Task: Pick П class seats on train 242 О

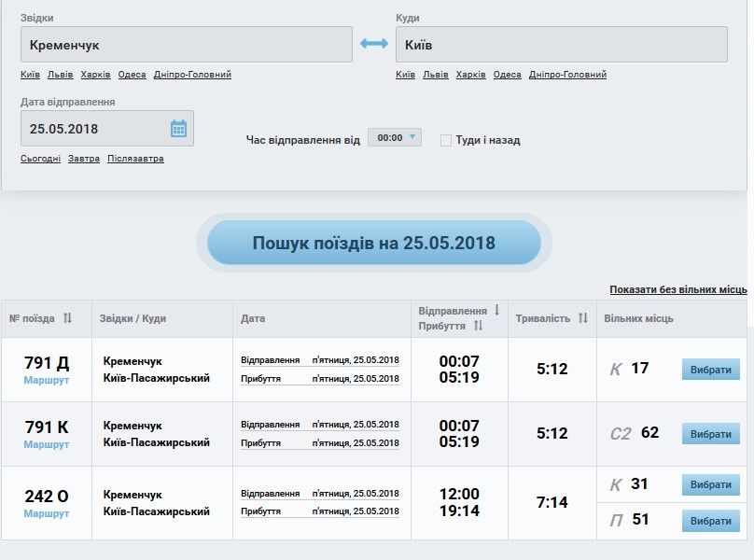Action: [x=710, y=520]
